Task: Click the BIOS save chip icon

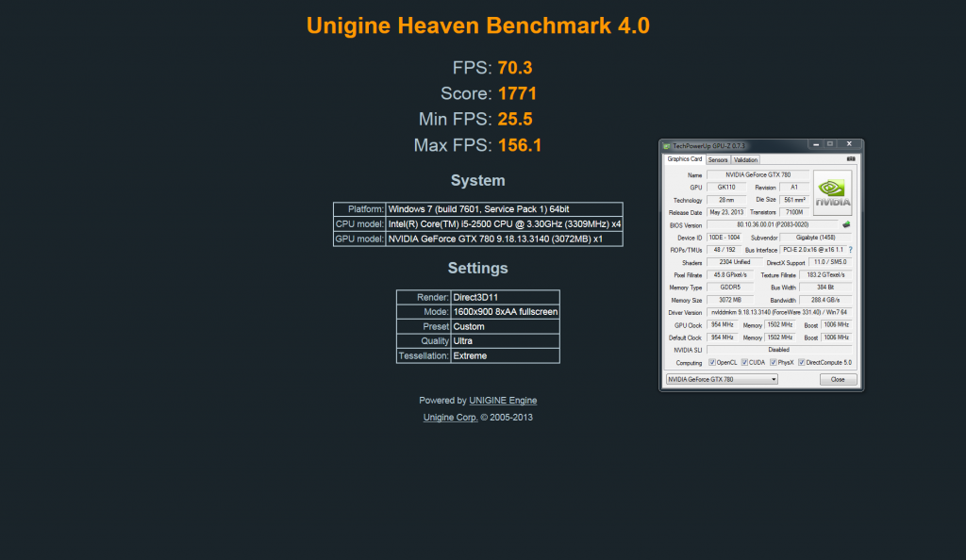Action: pyautogui.click(x=846, y=224)
